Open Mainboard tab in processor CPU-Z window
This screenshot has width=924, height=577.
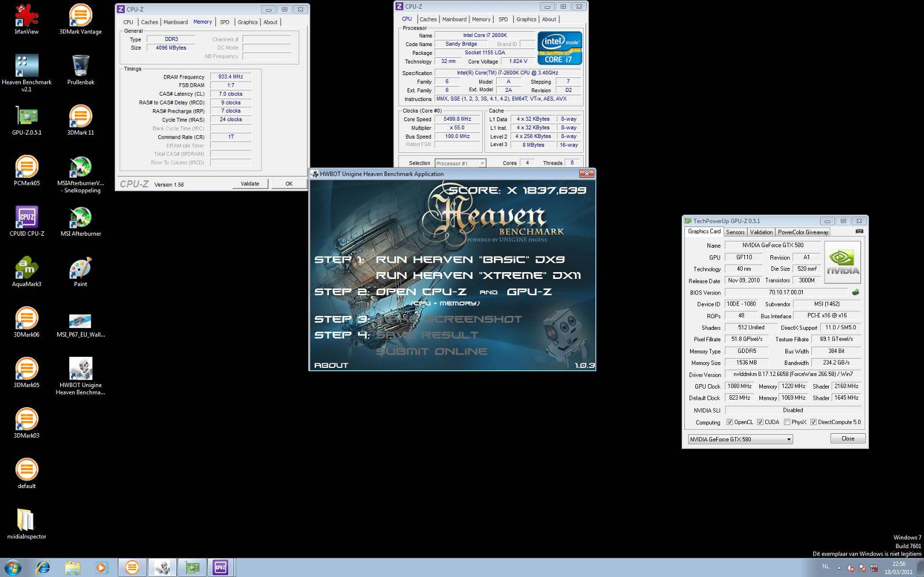pos(454,19)
